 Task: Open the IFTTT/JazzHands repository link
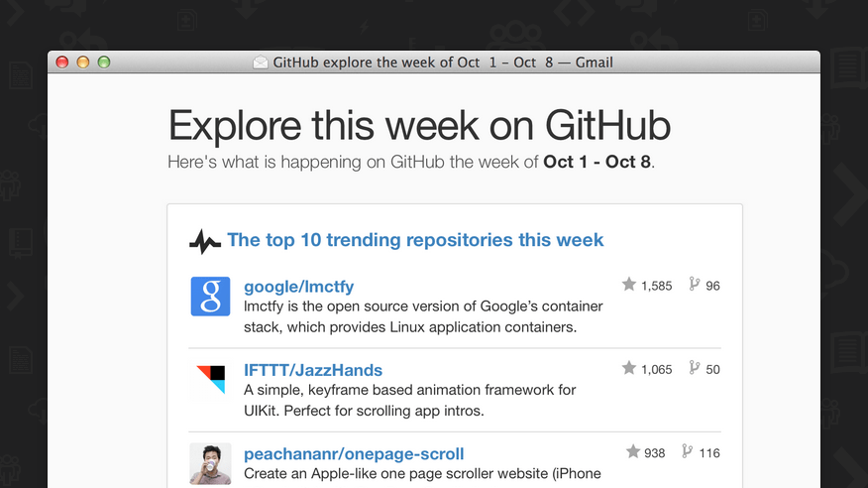point(313,370)
